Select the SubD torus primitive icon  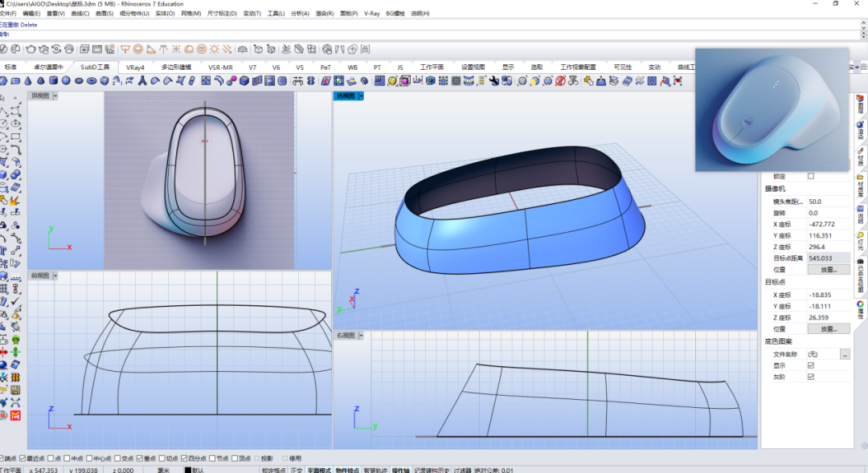click(92, 81)
